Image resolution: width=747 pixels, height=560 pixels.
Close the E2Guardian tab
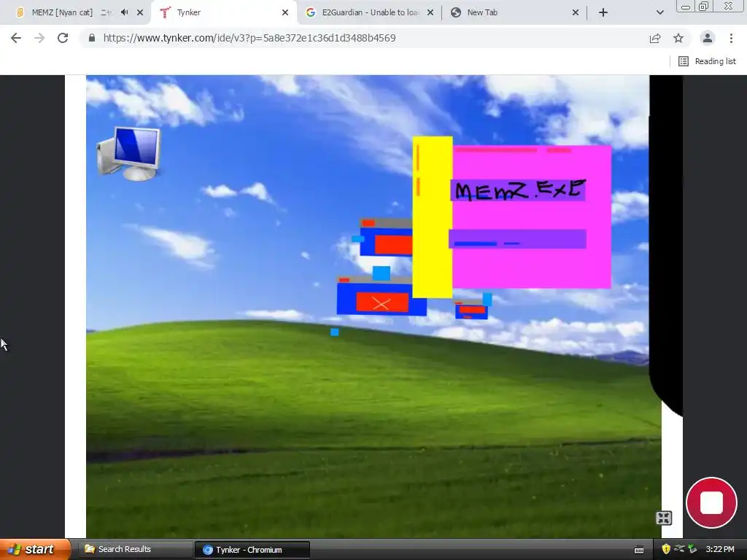click(x=430, y=12)
